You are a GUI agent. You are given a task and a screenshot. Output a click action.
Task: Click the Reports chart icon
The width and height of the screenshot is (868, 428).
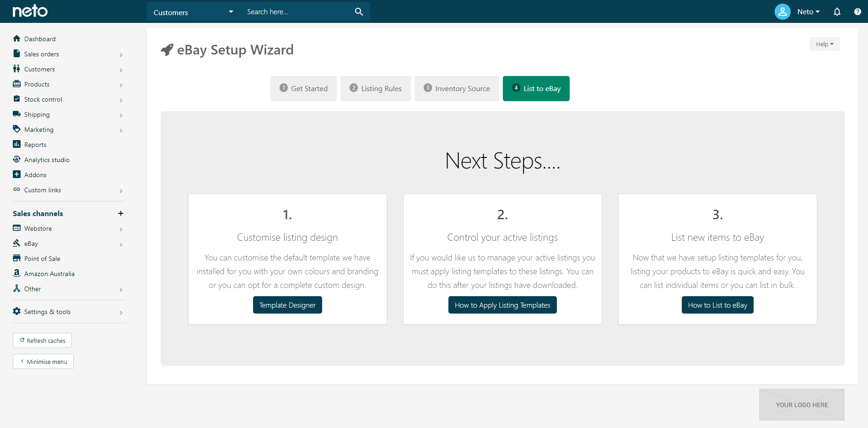coord(17,144)
